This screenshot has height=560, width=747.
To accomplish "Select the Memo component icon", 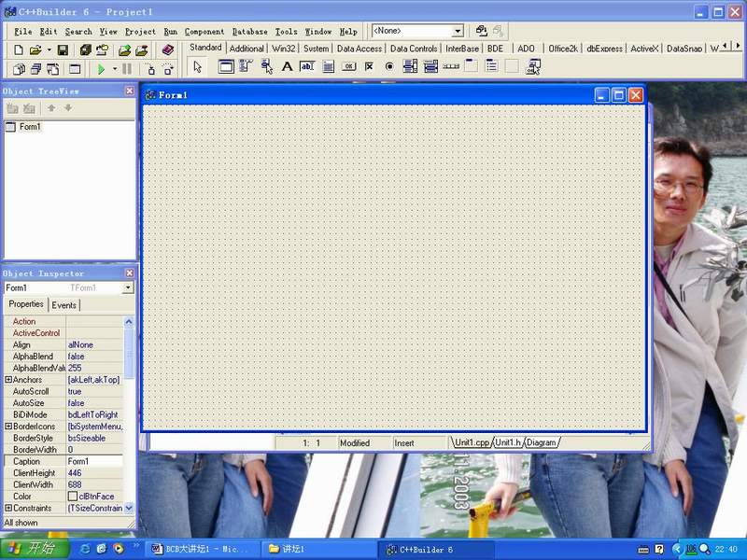I will [x=329, y=66].
